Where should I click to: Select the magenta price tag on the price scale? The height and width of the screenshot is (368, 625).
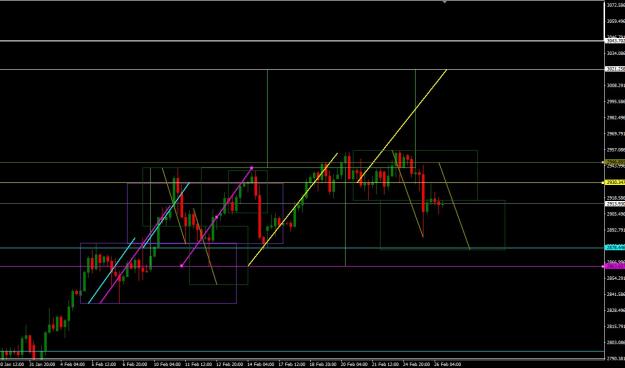click(615, 266)
